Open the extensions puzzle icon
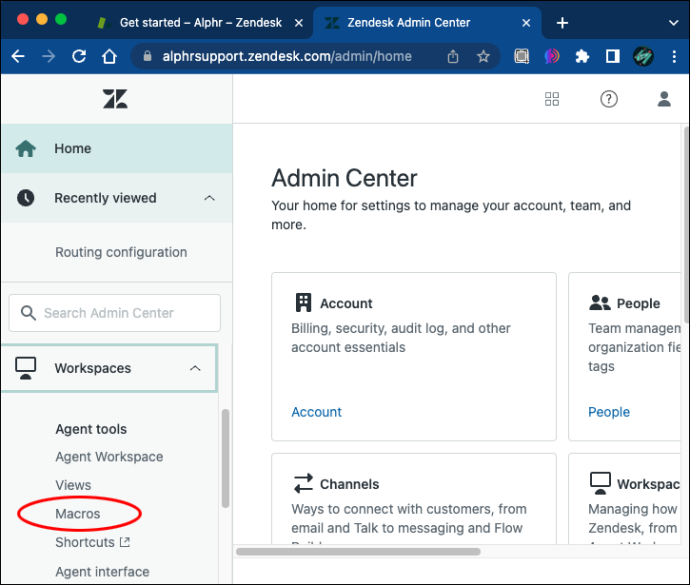The width and height of the screenshot is (690, 585). tap(582, 56)
